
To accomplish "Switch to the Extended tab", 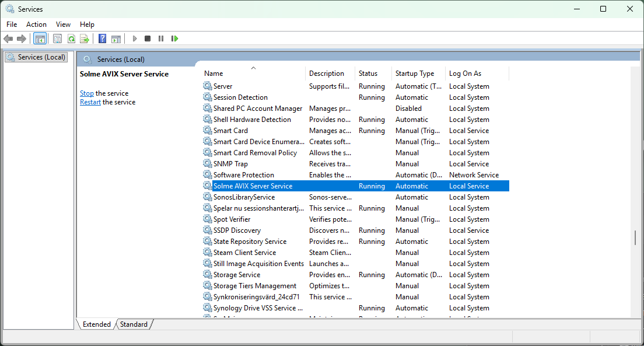I will 96,324.
